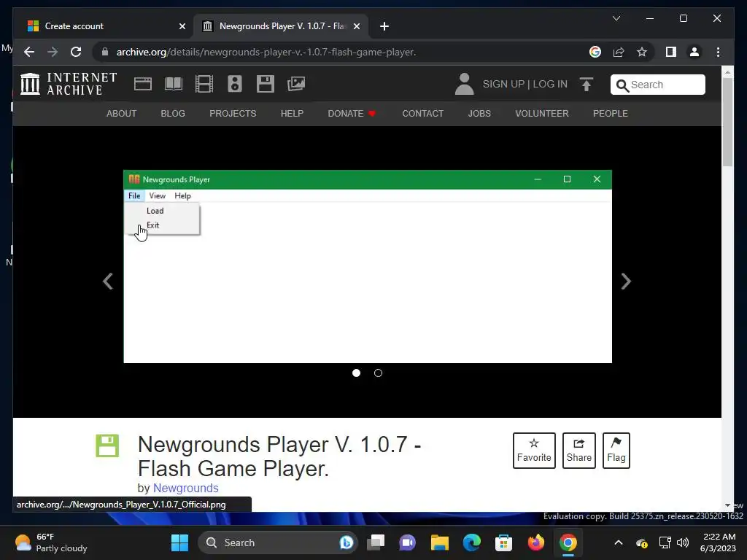Open the Software floppy disk icon
This screenshot has width=747, height=560.
coord(266,84)
